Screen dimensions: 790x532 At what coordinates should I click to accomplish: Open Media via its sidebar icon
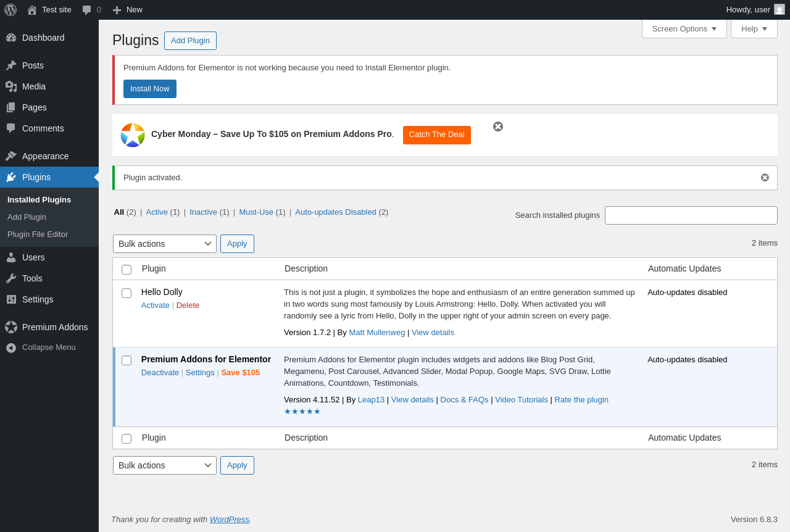(11, 86)
